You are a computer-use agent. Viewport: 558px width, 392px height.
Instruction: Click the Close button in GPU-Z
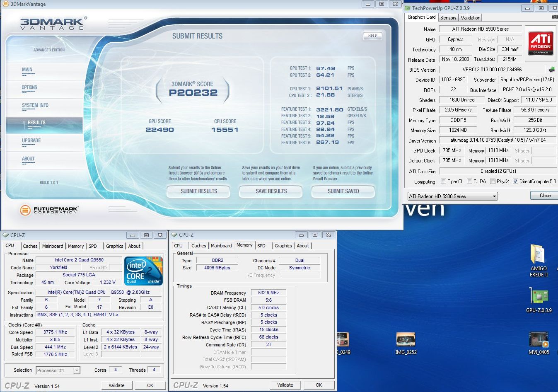(545, 196)
